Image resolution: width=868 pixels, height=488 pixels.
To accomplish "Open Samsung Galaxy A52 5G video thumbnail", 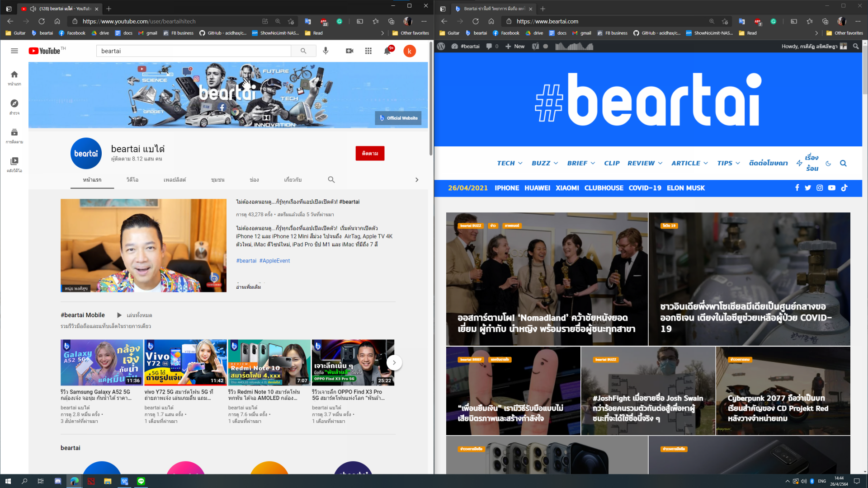I will click(102, 362).
